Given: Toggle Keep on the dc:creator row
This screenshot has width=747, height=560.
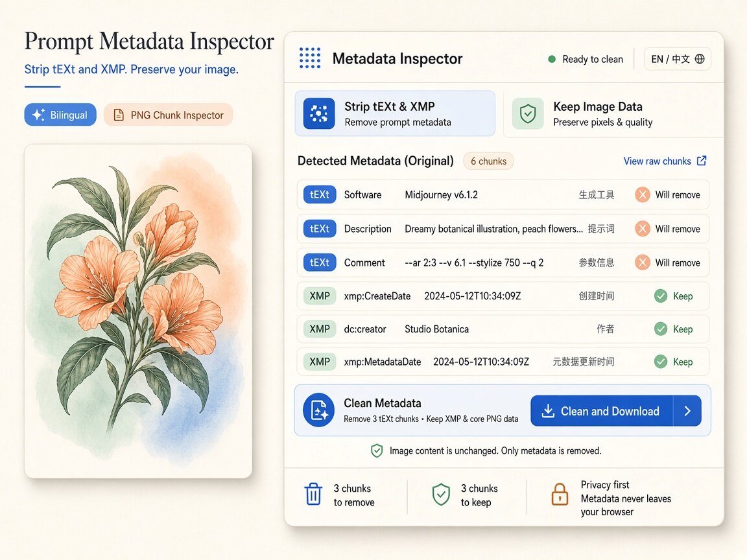Looking at the screenshot, I should coord(674,329).
